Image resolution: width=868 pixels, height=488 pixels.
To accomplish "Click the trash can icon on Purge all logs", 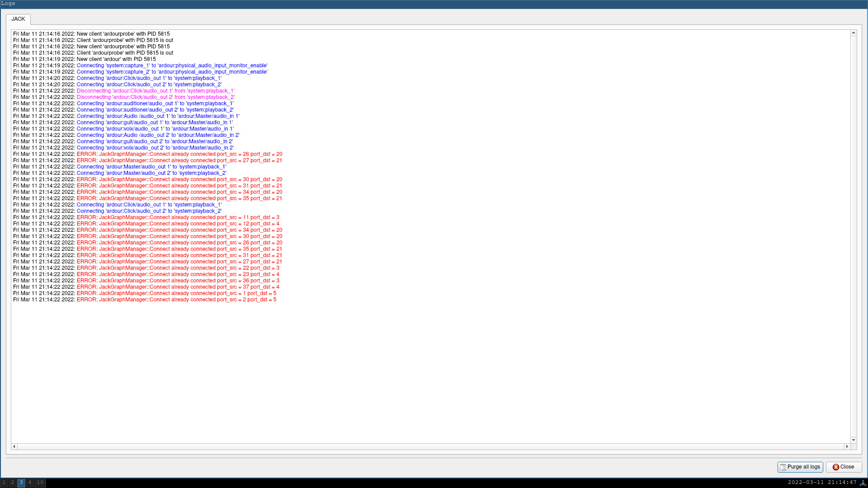I will [x=783, y=467].
